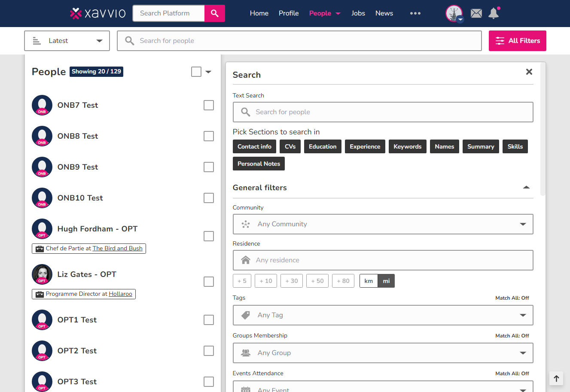The image size is (570, 392).
Task: Click the Any residence input field
Action: click(x=383, y=260)
